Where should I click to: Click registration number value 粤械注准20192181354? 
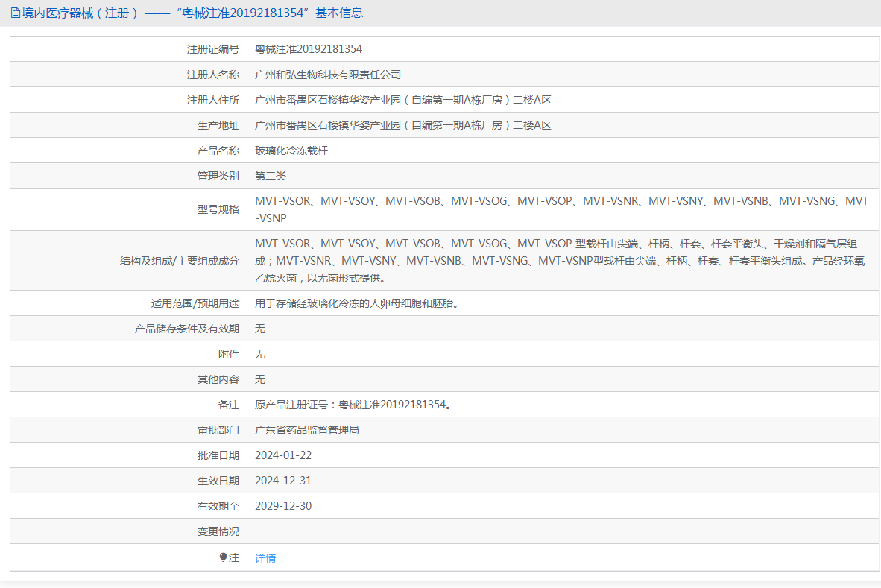point(309,49)
